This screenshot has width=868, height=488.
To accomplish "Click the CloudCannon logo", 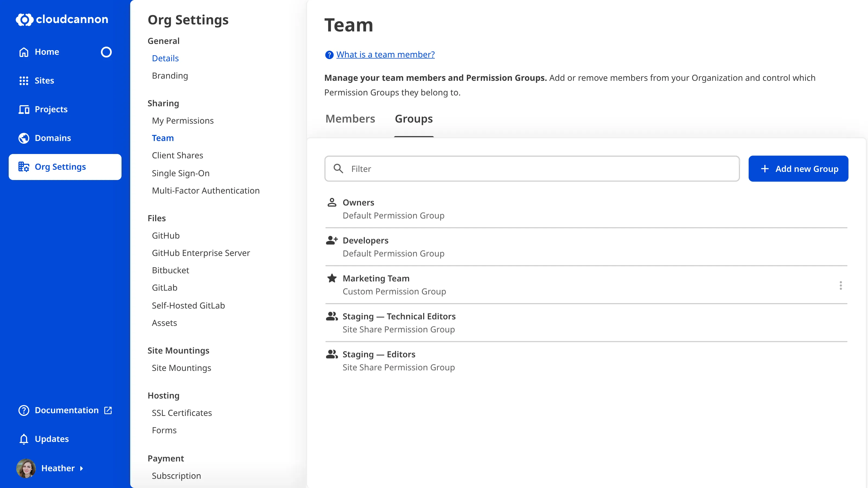I will click(x=62, y=19).
